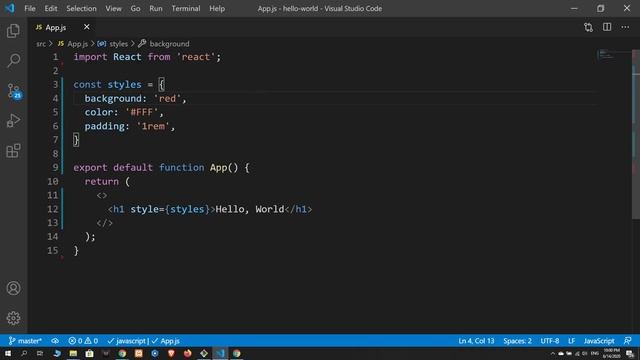Screen dimensions: 640x360
Task: Show hidden system tray icons chevron
Action: point(553,353)
